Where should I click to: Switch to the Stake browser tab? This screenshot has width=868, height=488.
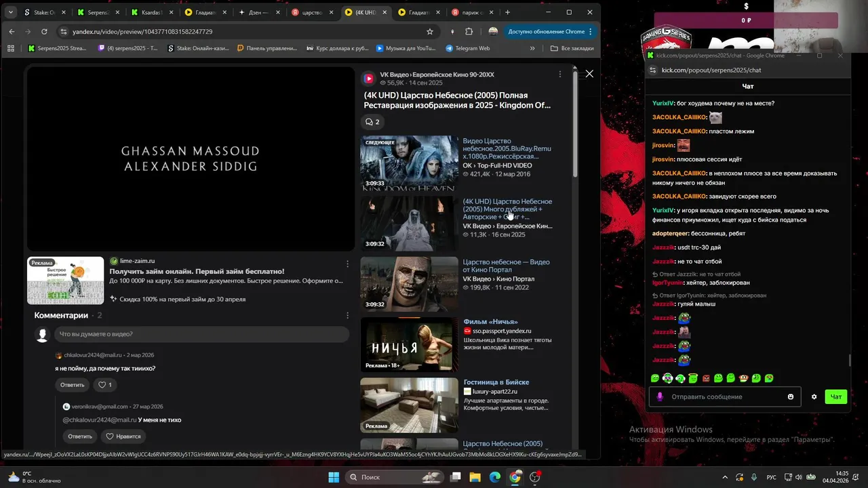tap(44, 12)
